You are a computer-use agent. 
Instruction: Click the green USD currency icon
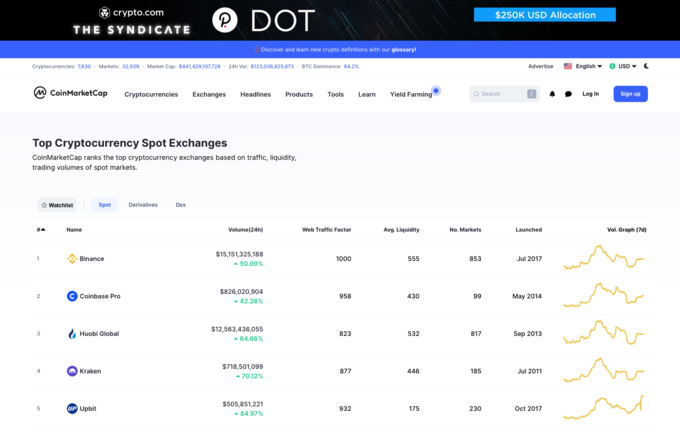coord(612,66)
